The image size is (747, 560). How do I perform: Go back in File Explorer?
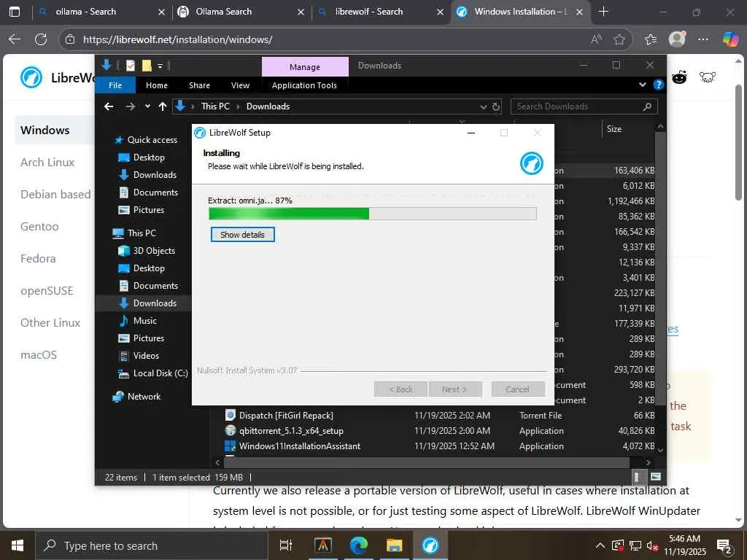coord(109,106)
